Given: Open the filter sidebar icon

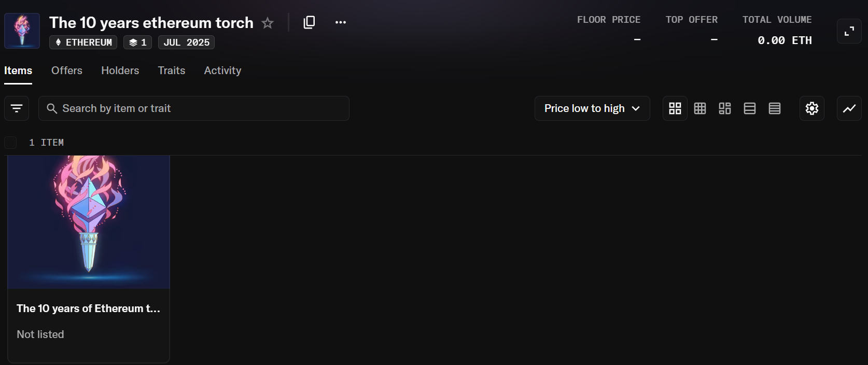Looking at the screenshot, I should coord(17,108).
